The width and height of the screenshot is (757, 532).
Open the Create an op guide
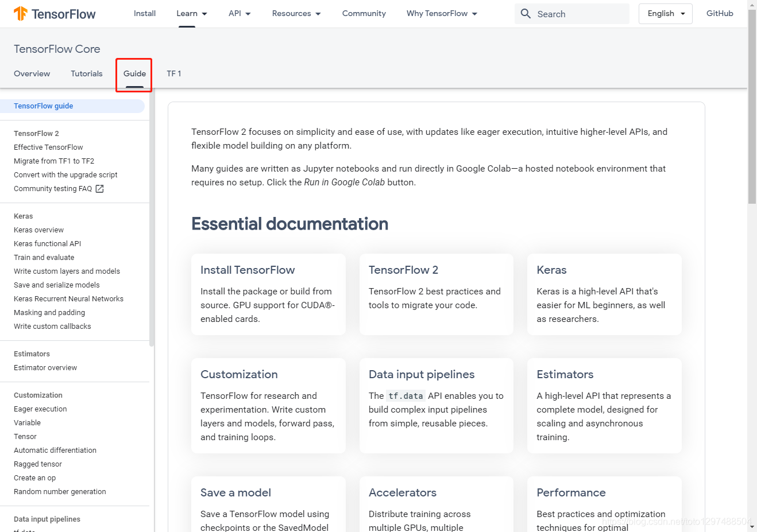pyautogui.click(x=35, y=478)
